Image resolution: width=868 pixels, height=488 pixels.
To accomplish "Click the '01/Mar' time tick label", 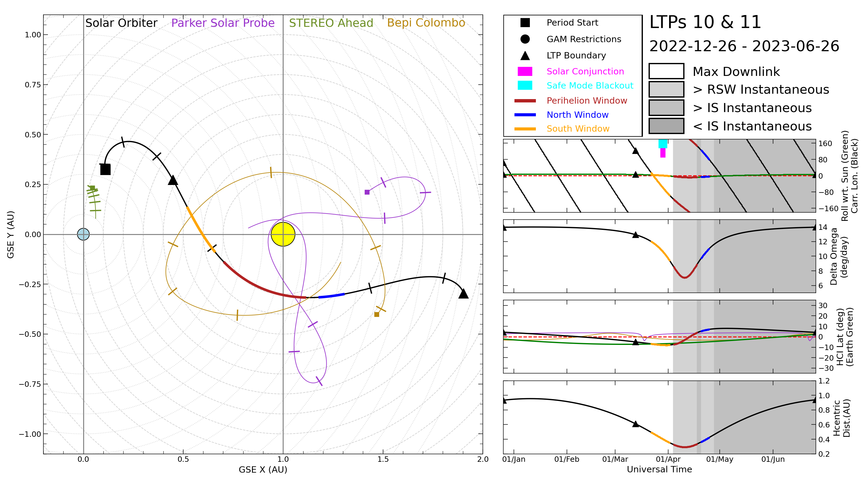I will 615,459.
